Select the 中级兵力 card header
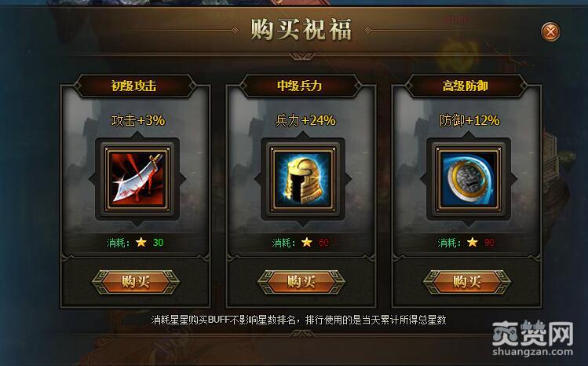The width and height of the screenshot is (588, 366). click(x=300, y=86)
